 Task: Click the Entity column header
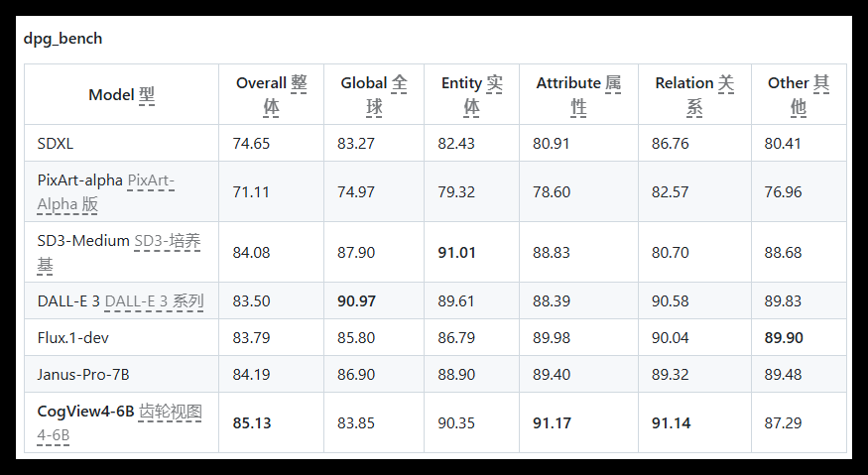coord(471,94)
